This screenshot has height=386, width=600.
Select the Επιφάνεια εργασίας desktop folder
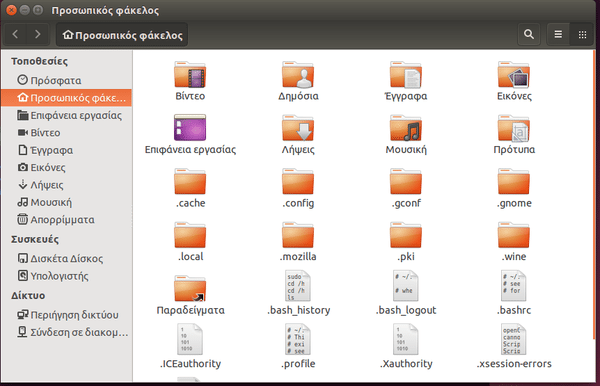190,127
